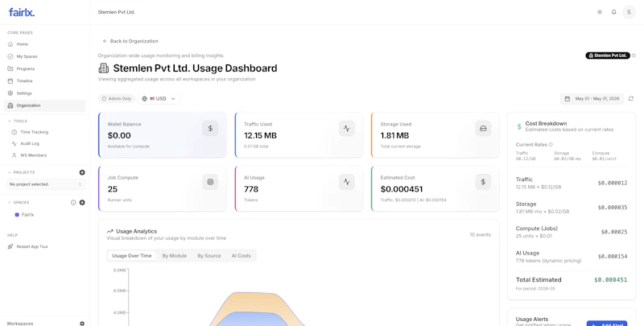Click help icon beside organization badge
Image resolution: width=644 pixels, height=326 pixels.
(634, 56)
